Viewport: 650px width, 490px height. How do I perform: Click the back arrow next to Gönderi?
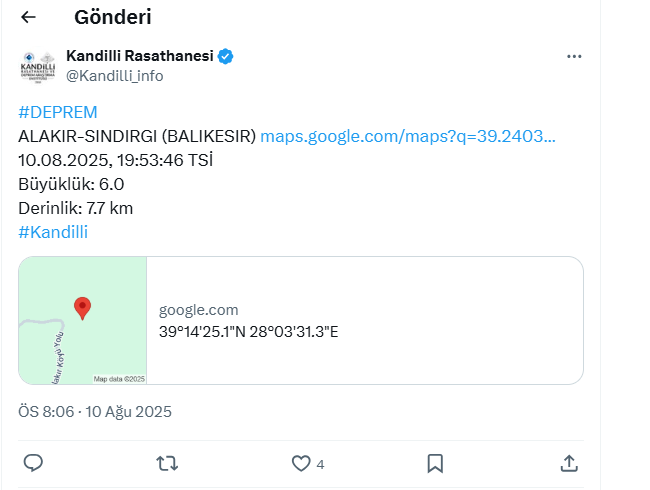coord(28,17)
